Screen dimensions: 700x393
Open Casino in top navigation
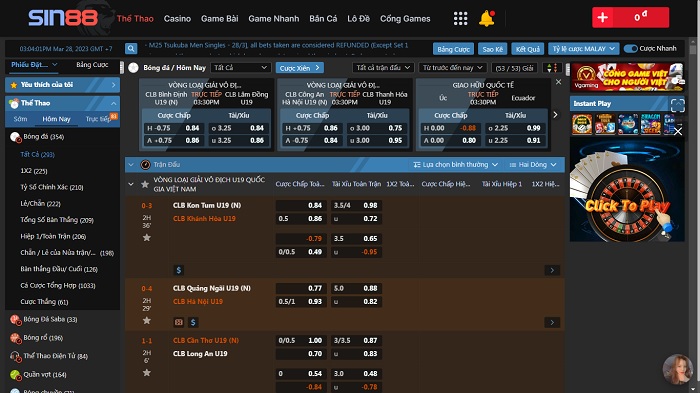pos(177,18)
